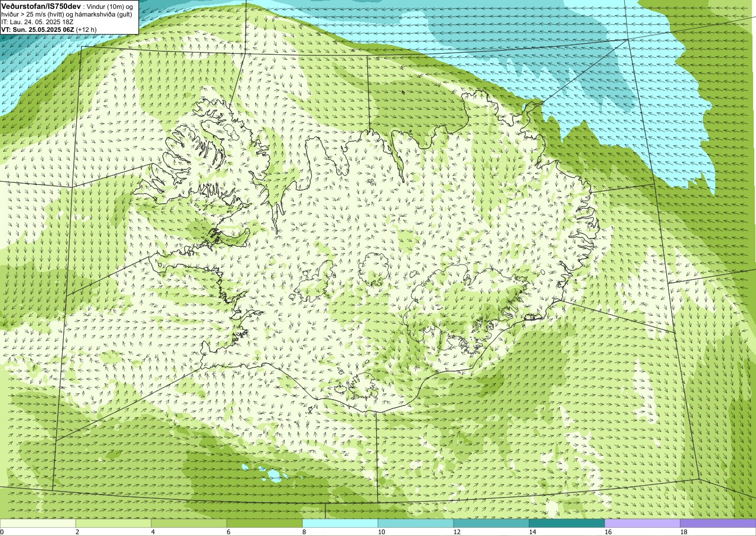Screen dimensions: 756x536
Task: Click the '8' scale label
Action: click(x=305, y=532)
